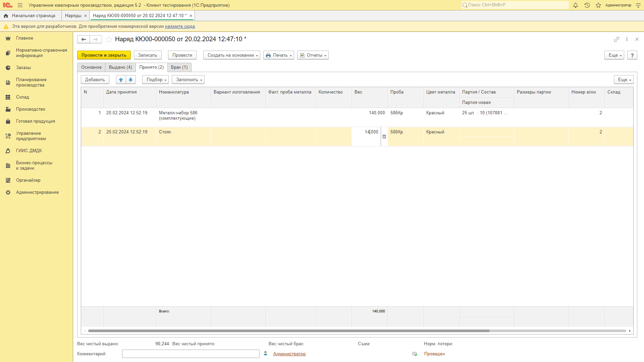Open the Начальная страница tab
644x362 pixels.
(x=31, y=16)
